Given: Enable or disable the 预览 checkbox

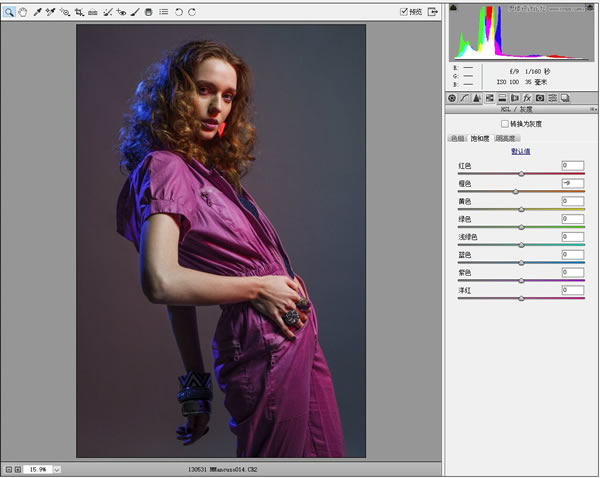Looking at the screenshot, I should click(x=403, y=12).
